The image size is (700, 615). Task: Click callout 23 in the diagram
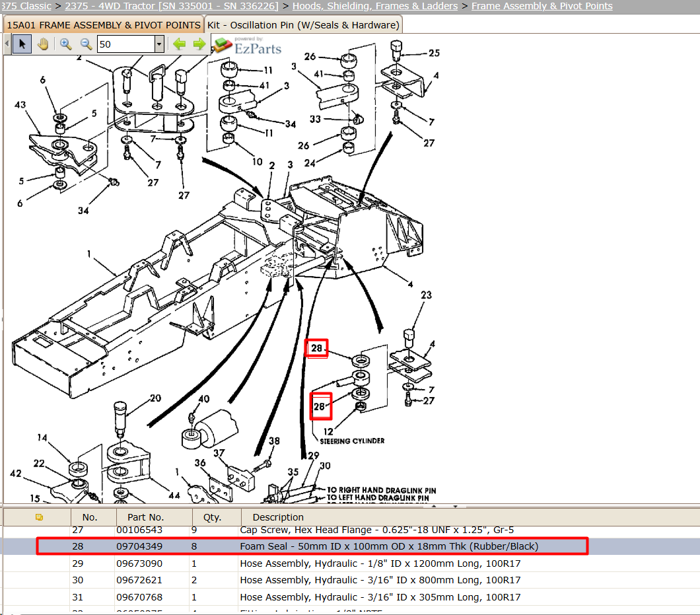point(427,295)
